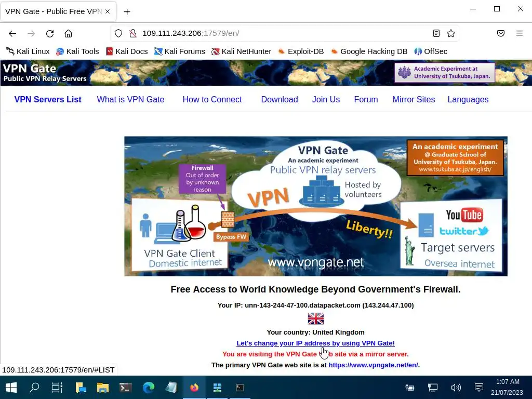Open the Kali Tools bookmark
Image resolution: width=532 pixels, height=399 pixels.
click(77, 51)
